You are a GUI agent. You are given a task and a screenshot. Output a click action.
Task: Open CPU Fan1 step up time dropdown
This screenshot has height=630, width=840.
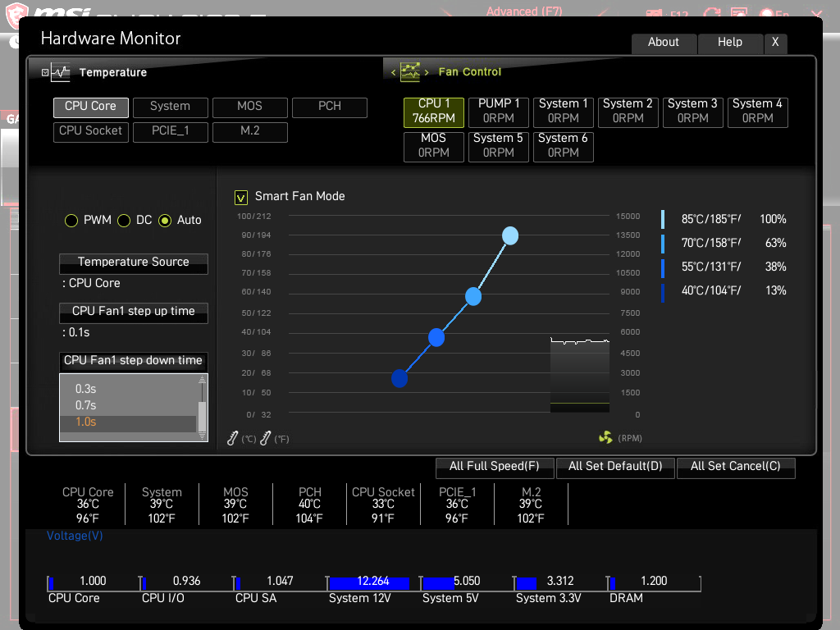click(x=134, y=313)
